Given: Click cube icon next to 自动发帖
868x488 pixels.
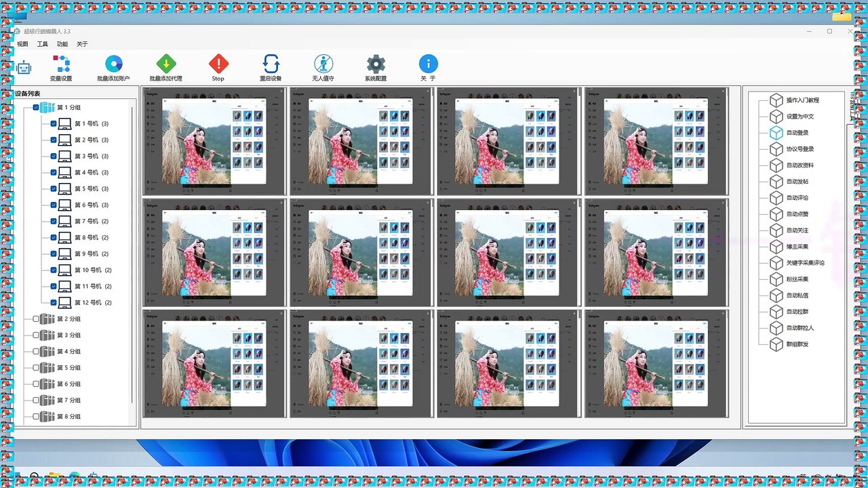Looking at the screenshot, I should (776, 182).
